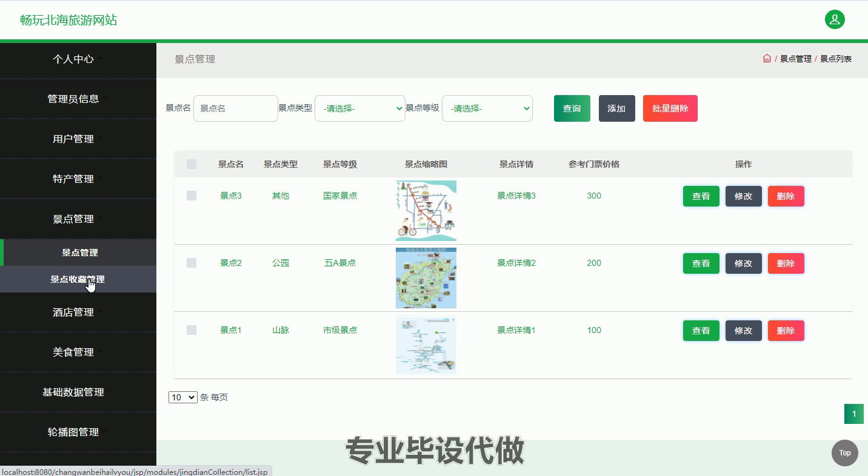This screenshot has width=868, height=476.
Task: Click the 畅玩北海旅游网站 site title
Action: 68,20
